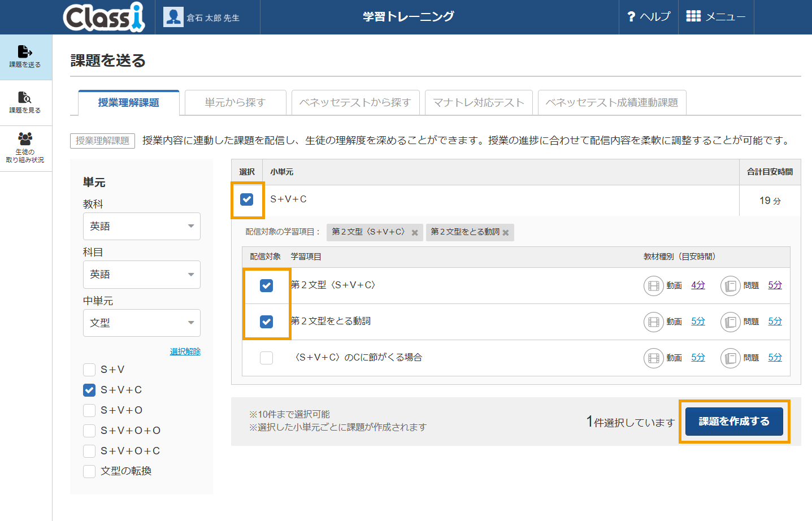
Task: Open 4分 video link for 第2文型〈S+V+C〉
Action: (698, 285)
